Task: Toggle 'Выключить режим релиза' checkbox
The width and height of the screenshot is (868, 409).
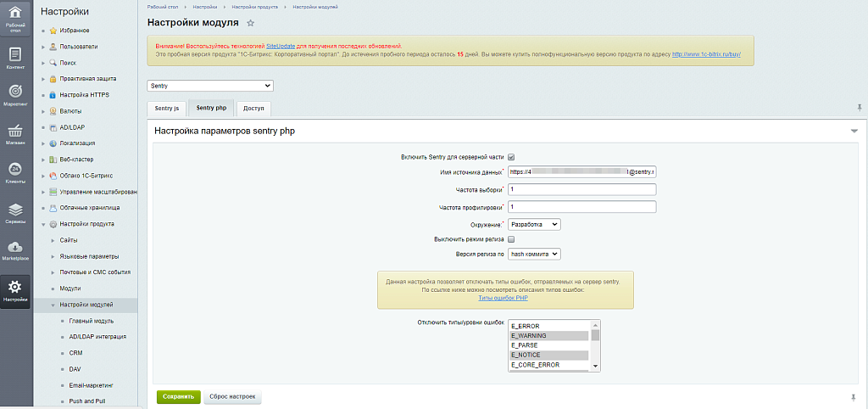Action: (x=511, y=240)
